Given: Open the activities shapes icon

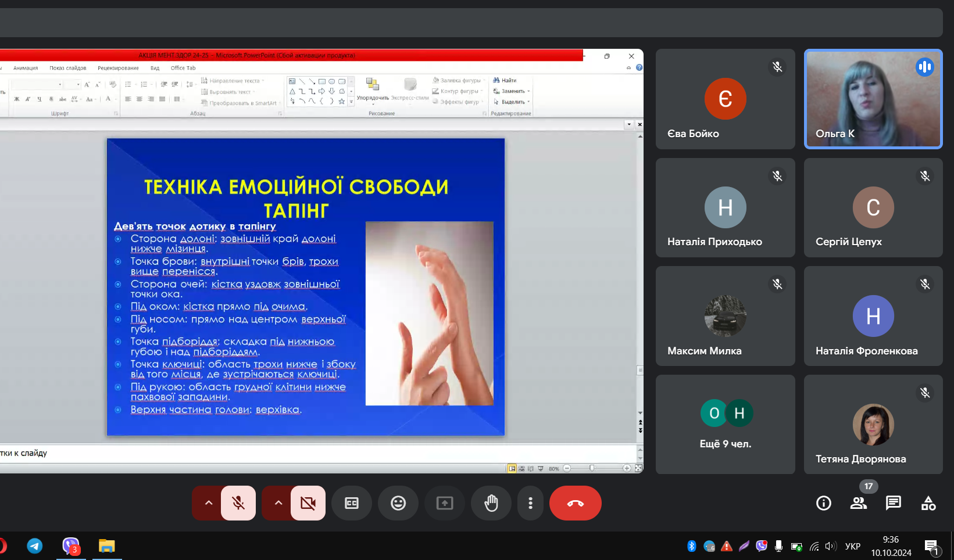Looking at the screenshot, I should coord(928,503).
